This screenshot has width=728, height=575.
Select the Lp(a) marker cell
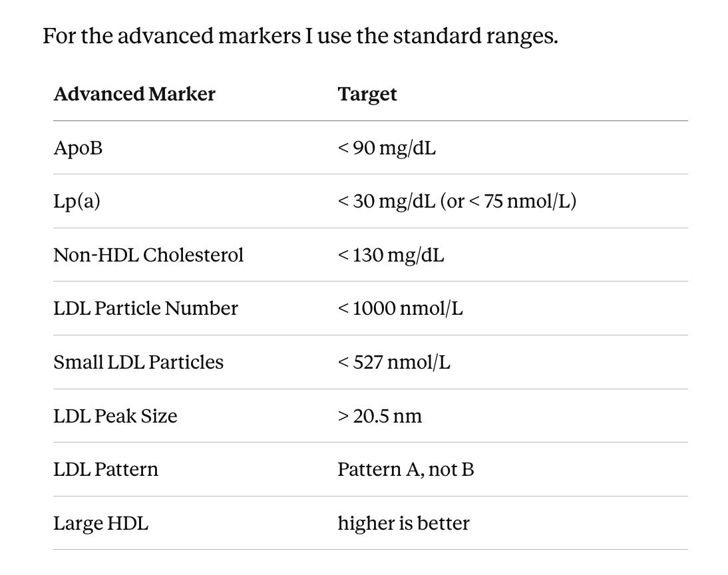point(77,202)
